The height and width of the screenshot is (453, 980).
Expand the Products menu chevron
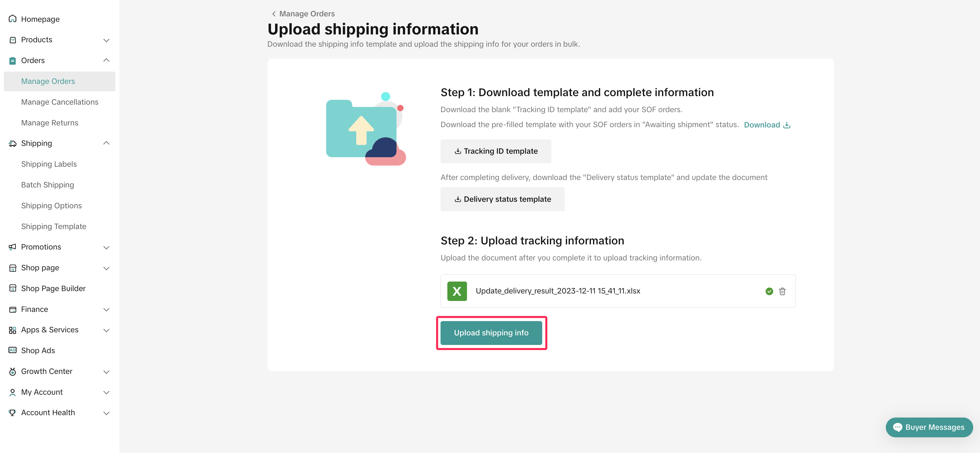click(106, 40)
